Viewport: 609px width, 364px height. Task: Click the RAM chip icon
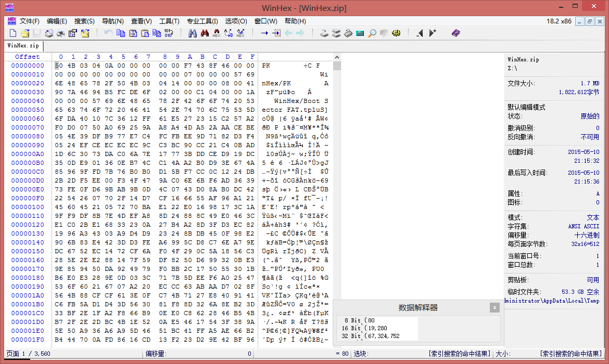(348, 33)
